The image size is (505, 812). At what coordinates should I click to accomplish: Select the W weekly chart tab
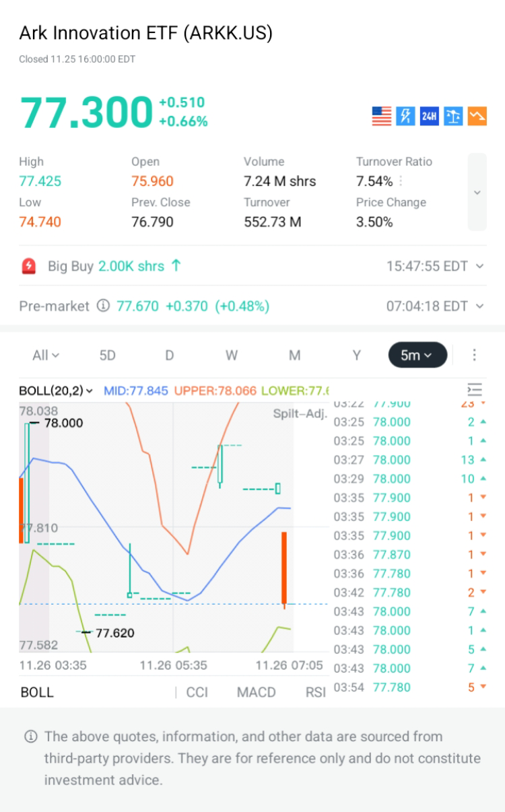[232, 355]
